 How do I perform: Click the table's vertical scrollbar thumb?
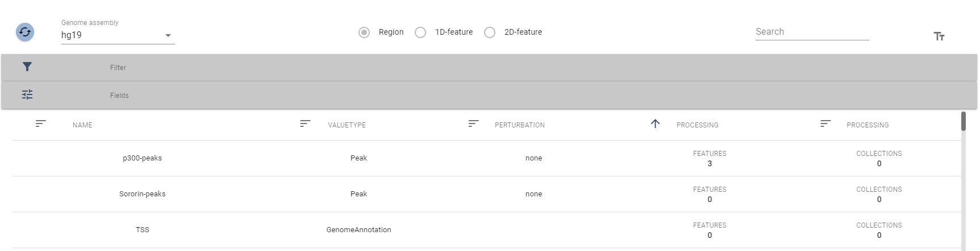pos(963,121)
